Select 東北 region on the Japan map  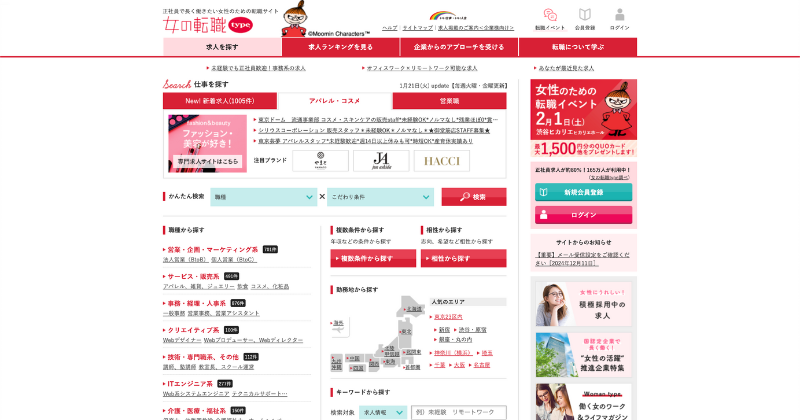[x=406, y=332]
